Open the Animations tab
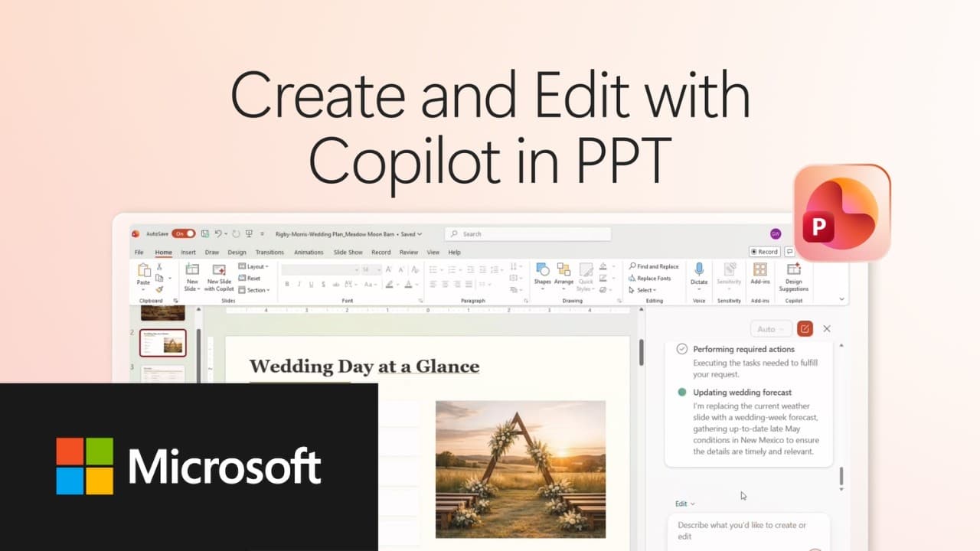The width and height of the screenshot is (980, 551). click(x=309, y=252)
